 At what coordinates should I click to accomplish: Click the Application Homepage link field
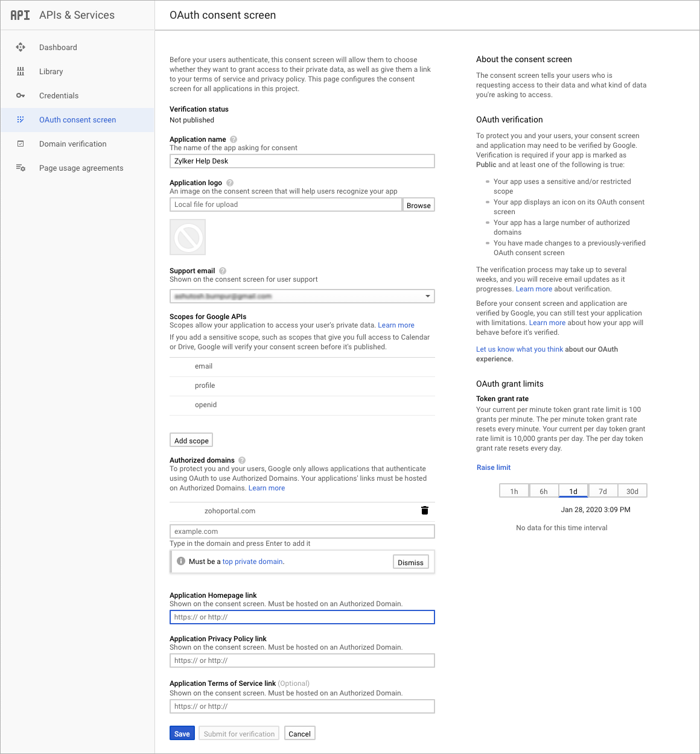point(302,617)
